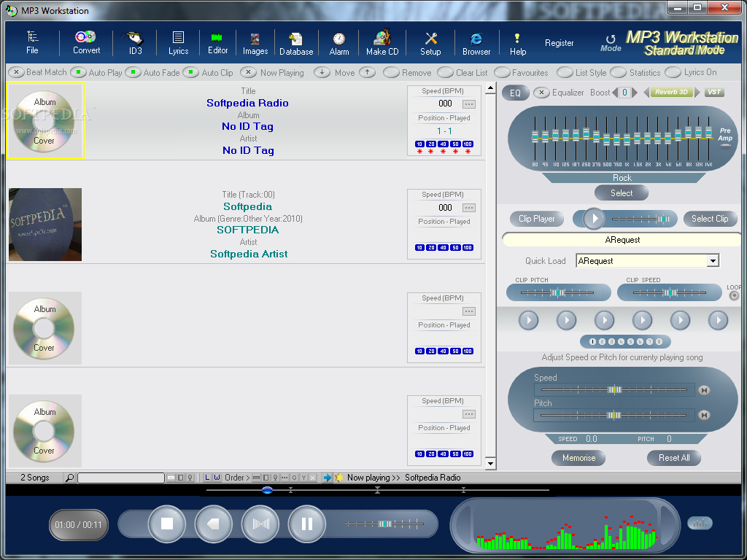Toggle Auto Play
Screen dimensions: 747x560
[x=78, y=72]
